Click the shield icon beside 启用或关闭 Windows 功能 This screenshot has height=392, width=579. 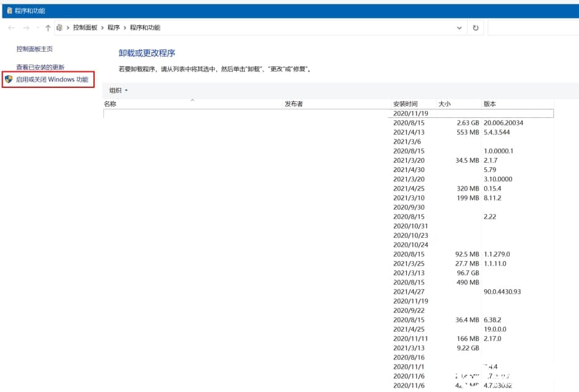[x=8, y=79]
